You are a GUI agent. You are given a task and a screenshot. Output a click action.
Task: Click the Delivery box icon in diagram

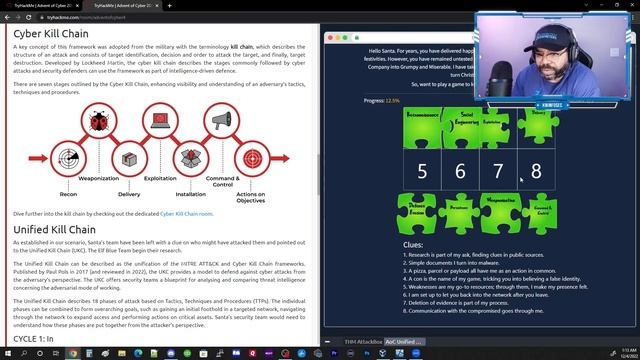(129, 158)
